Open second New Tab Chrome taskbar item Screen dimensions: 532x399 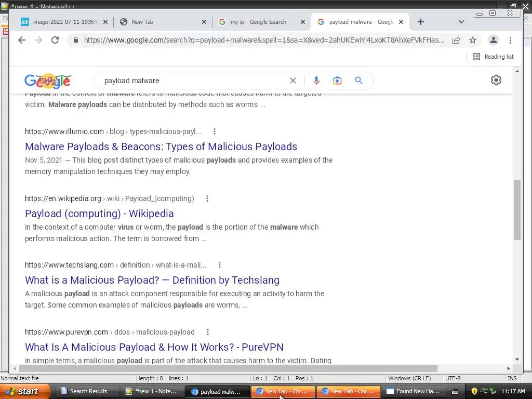(348, 391)
